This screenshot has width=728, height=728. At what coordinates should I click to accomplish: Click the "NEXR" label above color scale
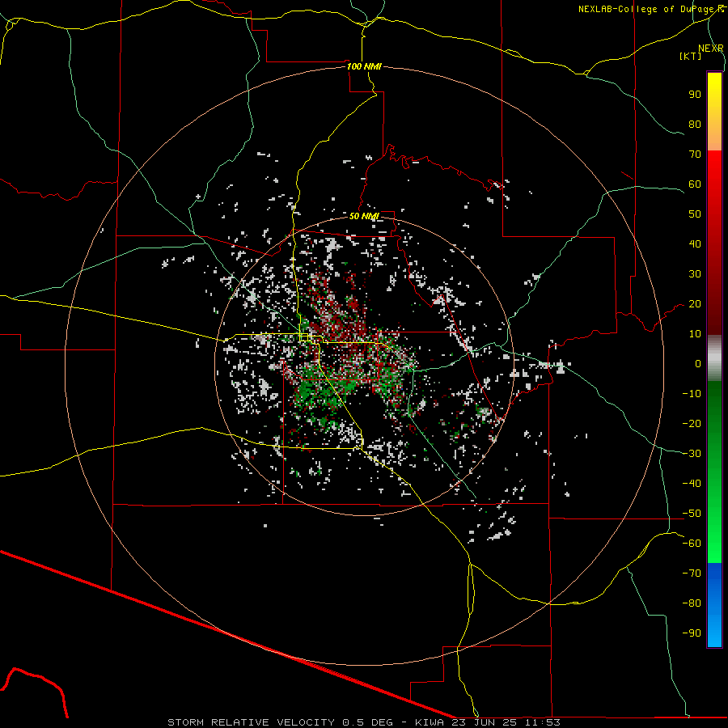[711, 49]
